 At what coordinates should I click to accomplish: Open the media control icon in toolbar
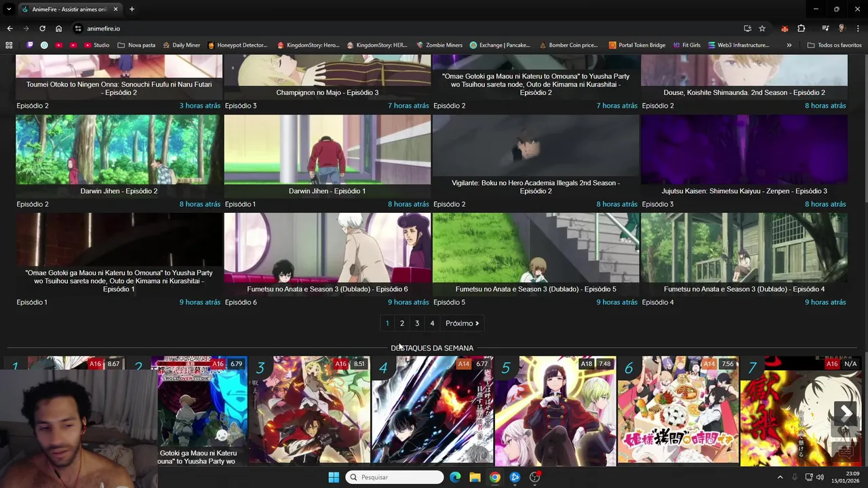[x=825, y=28]
